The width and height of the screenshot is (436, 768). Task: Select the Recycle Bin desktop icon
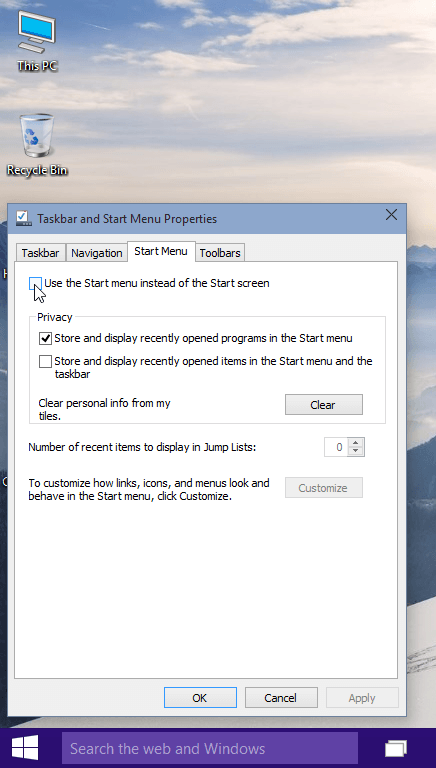click(37, 145)
